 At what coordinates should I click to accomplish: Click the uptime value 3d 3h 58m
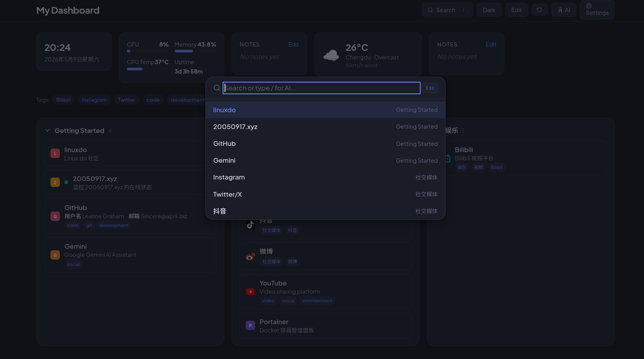point(189,72)
